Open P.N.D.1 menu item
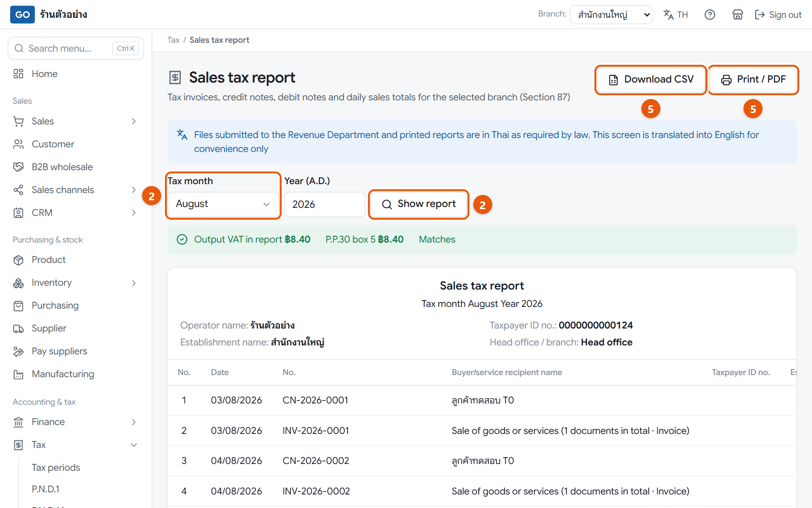Screen dimensions: 812x508 pyautogui.click(x=46, y=489)
